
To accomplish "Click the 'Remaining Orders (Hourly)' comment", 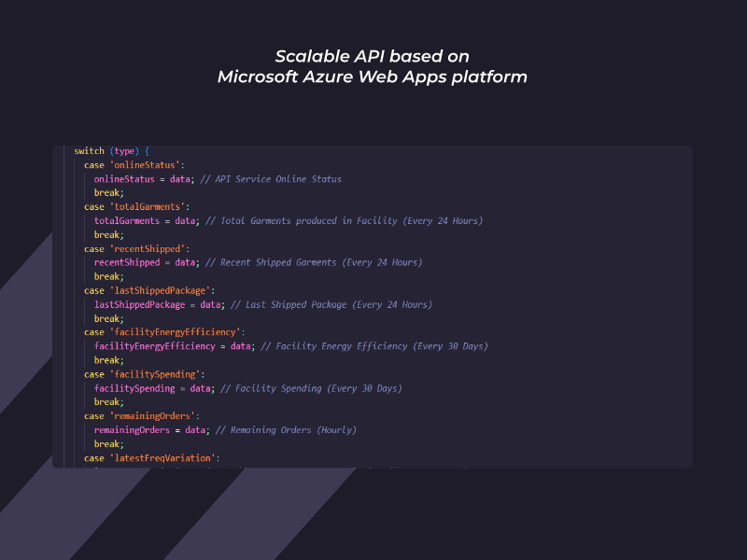I will click(286, 430).
